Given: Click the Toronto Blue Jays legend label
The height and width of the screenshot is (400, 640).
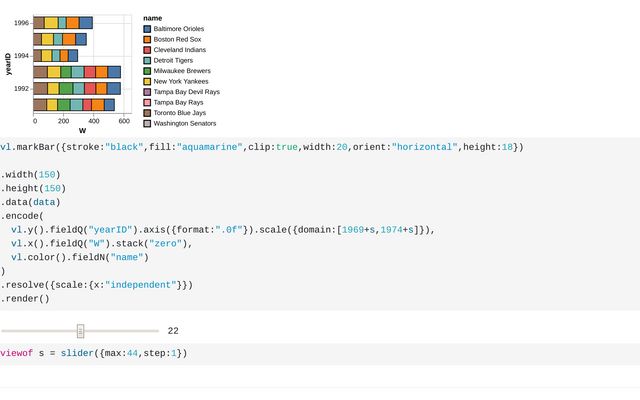Looking at the screenshot, I should [x=182, y=113].
